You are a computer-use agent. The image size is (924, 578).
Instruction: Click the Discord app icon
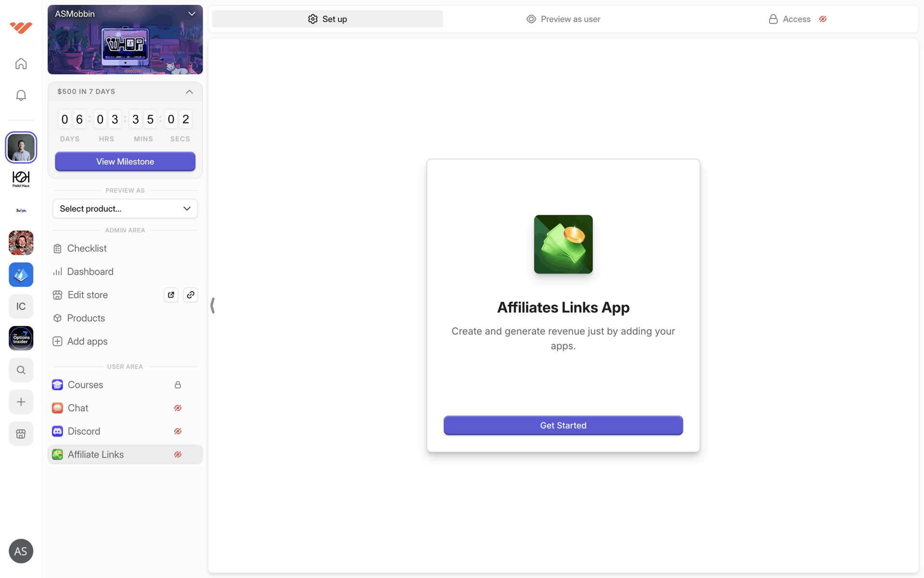pyautogui.click(x=57, y=431)
